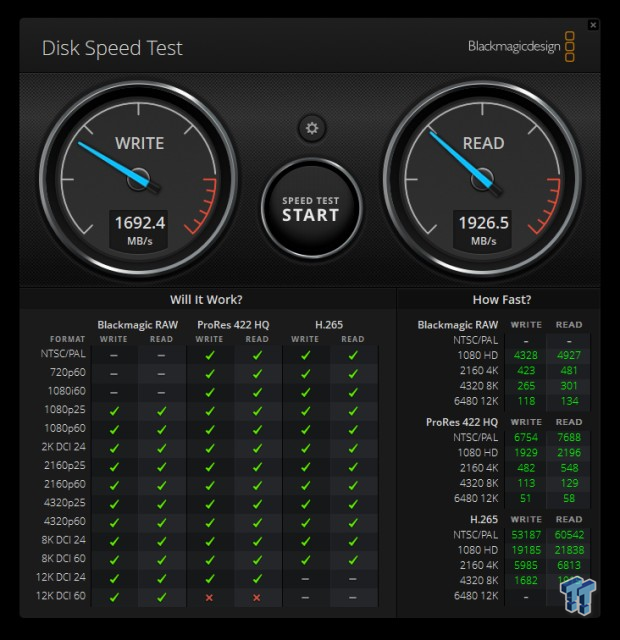Viewport: 620px width, 640px height.
Task: Click the 1692.4 MB/s write readout
Action: [x=139, y=230]
